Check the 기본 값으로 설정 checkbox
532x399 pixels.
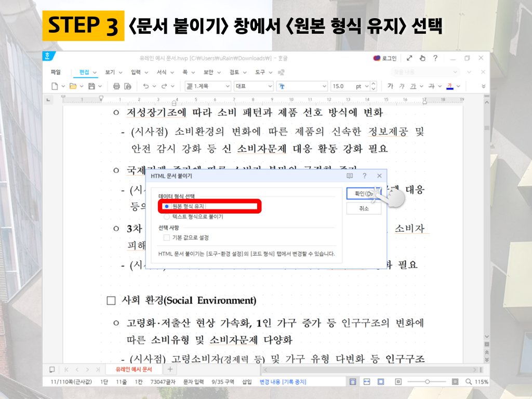[167, 237]
